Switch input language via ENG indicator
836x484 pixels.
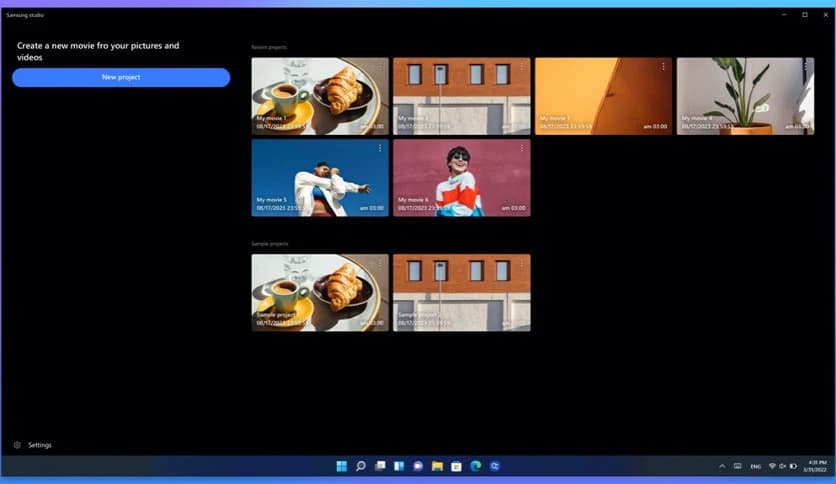755,466
